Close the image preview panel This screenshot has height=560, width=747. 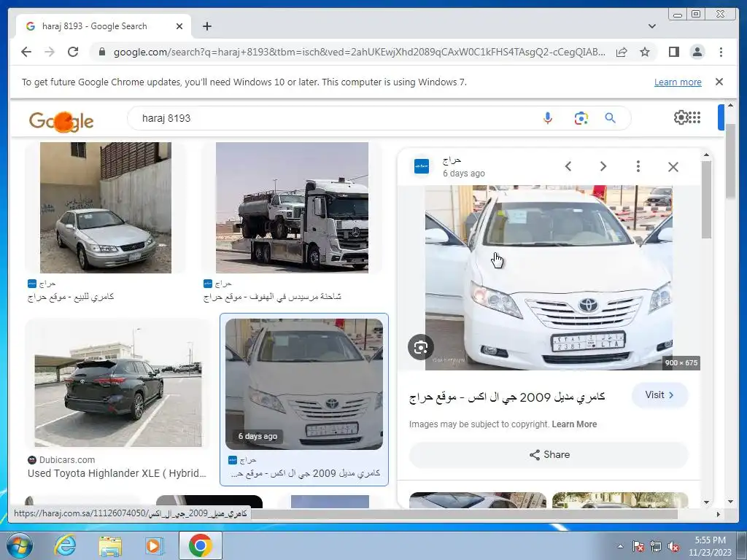(673, 167)
